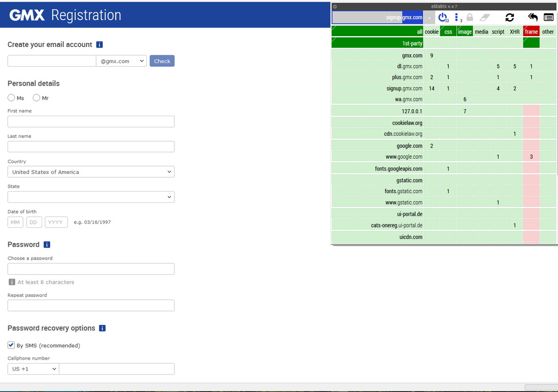The width and height of the screenshot is (558, 392).
Task: Open the @gmx.com domain dropdown
Action: click(x=121, y=61)
